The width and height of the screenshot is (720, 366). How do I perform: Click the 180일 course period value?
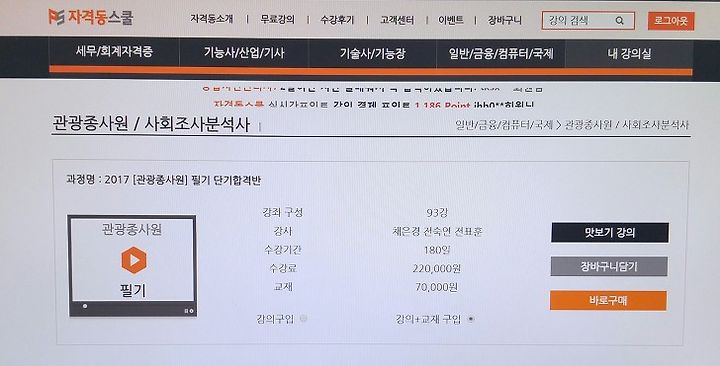tap(437, 250)
